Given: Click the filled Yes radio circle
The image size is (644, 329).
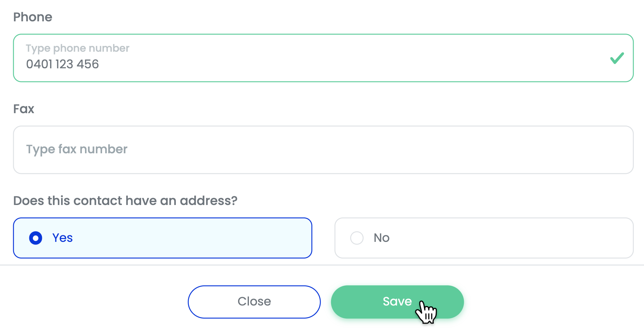Looking at the screenshot, I should coord(35,238).
